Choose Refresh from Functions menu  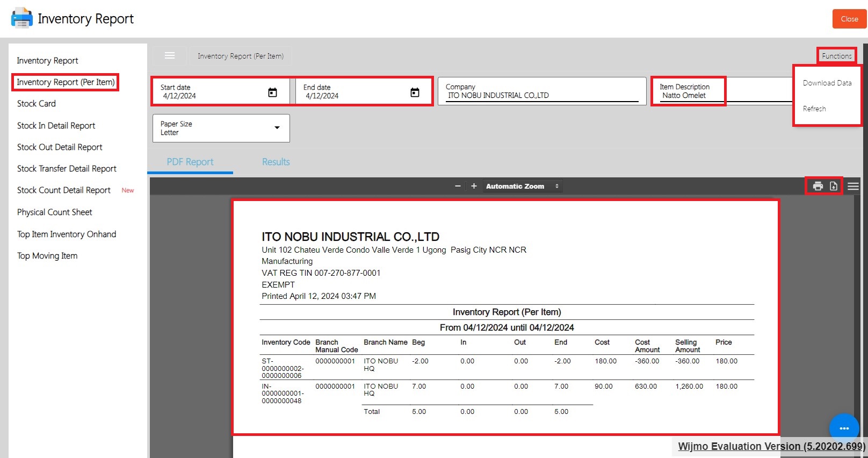814,109
